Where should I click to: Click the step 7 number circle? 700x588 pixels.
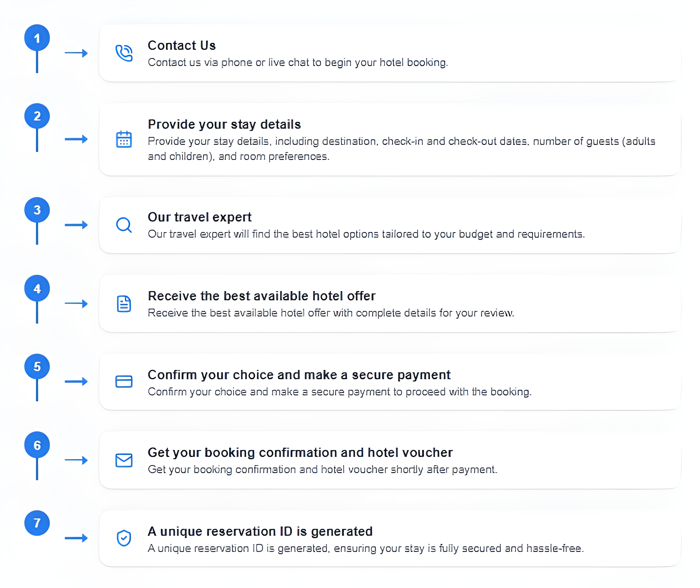tap(37, 523)
